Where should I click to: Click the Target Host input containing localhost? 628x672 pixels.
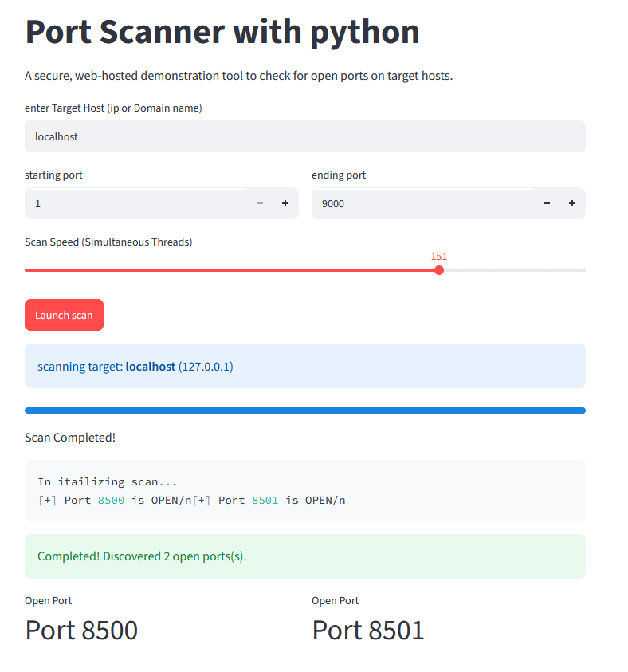coord(305,136)
